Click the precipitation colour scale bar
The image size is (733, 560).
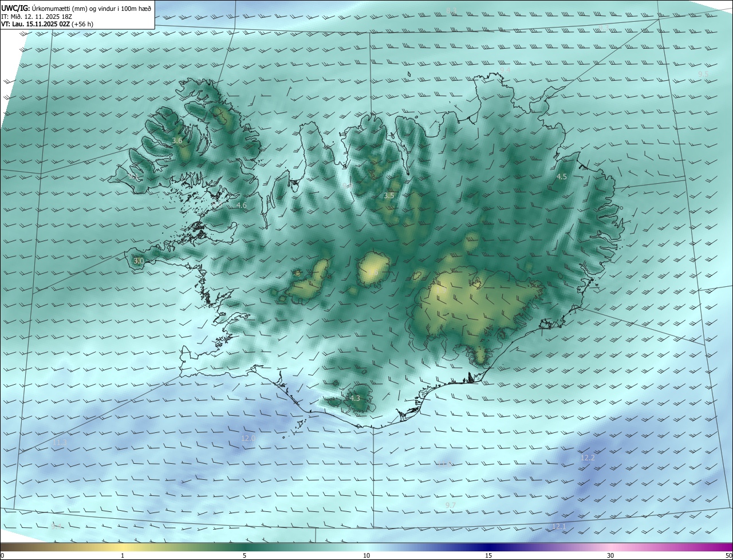[366, 547]
